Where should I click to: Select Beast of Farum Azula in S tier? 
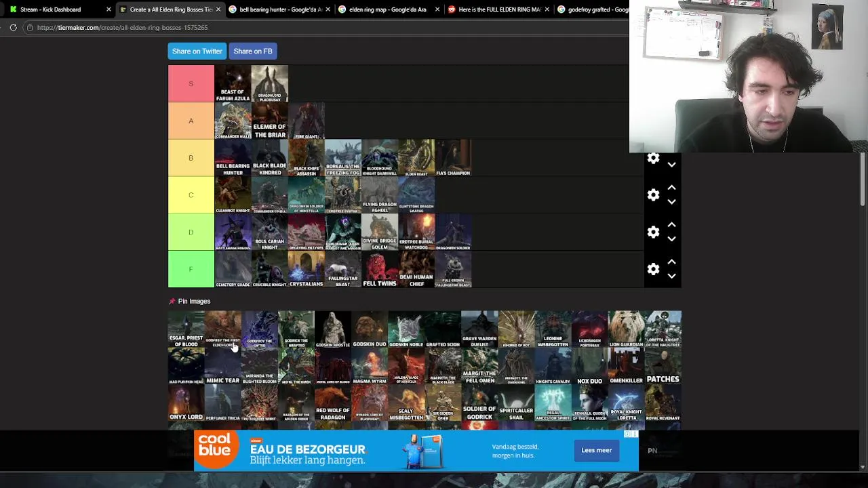pyautogui.click(x=233, y=83)
